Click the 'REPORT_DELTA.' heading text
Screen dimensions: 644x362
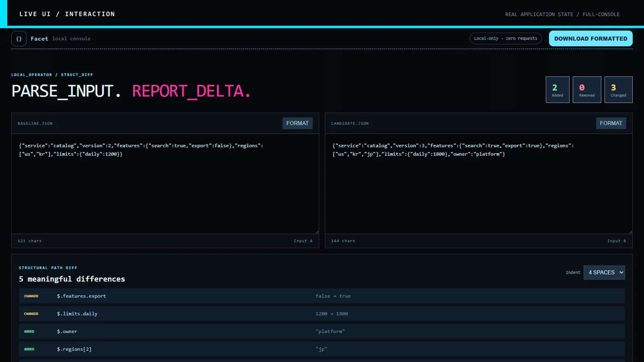[192, 91]
